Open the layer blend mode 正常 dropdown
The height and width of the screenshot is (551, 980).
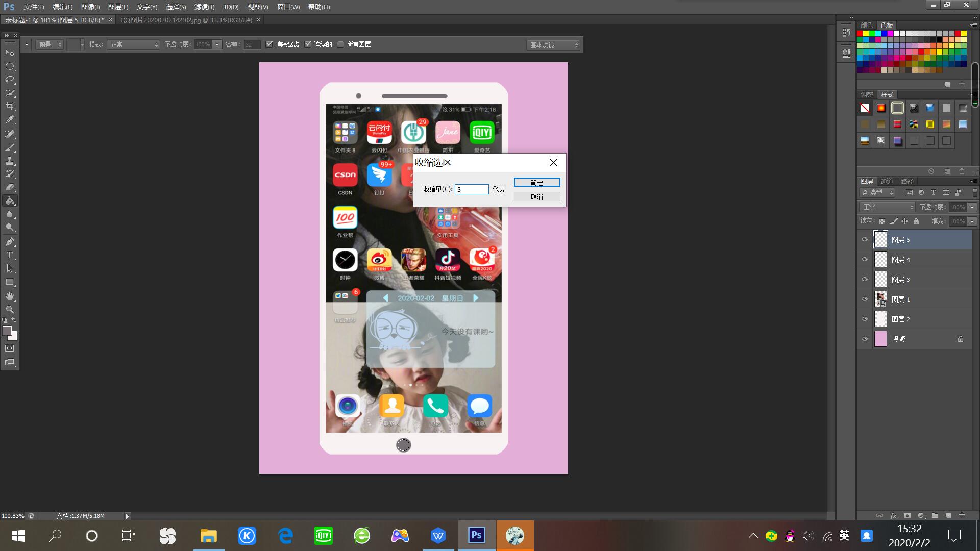tap(887, 207)
